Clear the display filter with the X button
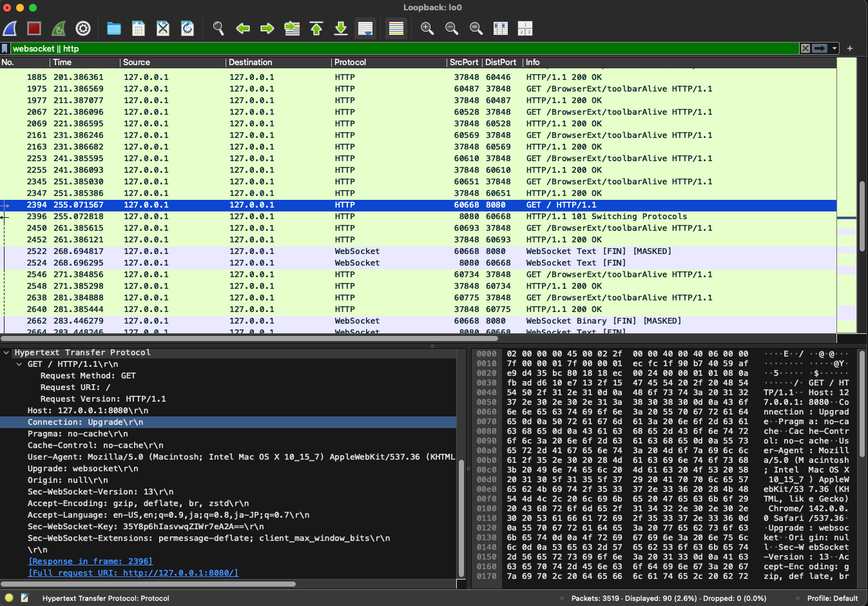The image size is (868, 606). (x=805, y=48)
